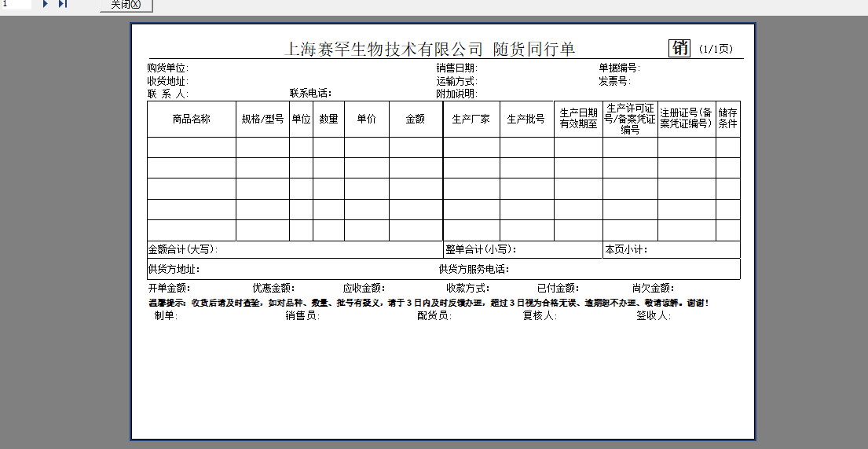Select the 储存条件 column header

[728, 119]
